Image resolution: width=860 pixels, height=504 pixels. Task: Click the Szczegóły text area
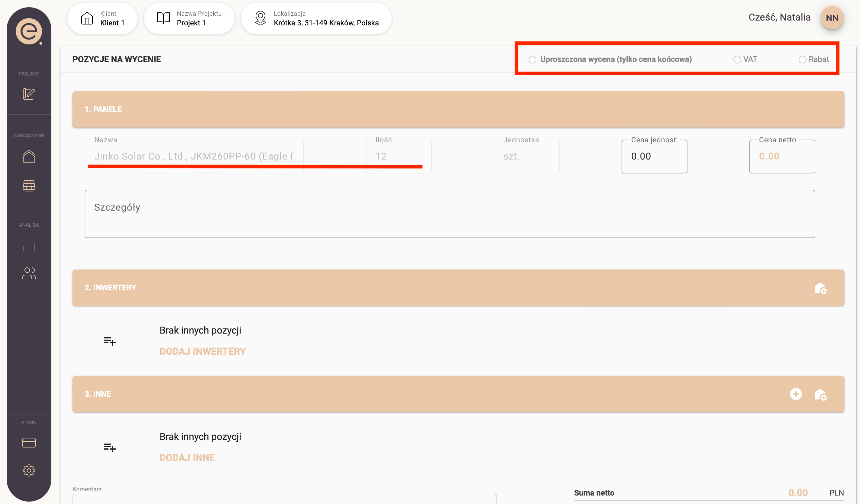(x=450, y=214)
